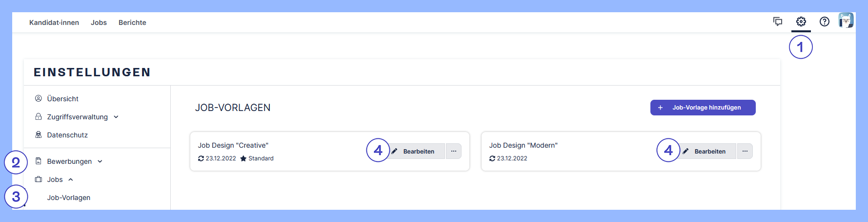Open more options for Job Design "Creative"
This screenshot has width=868, height=222.
[454, 151]
